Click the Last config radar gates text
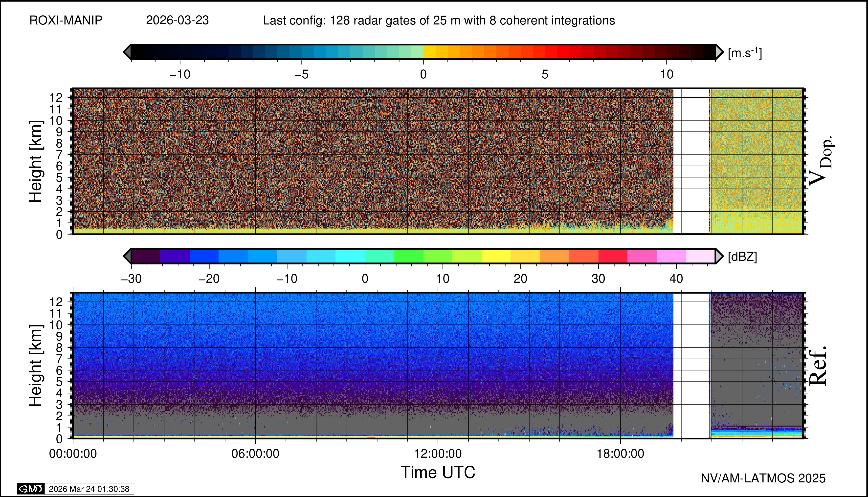868x497 pixels. tap(439, 21)
